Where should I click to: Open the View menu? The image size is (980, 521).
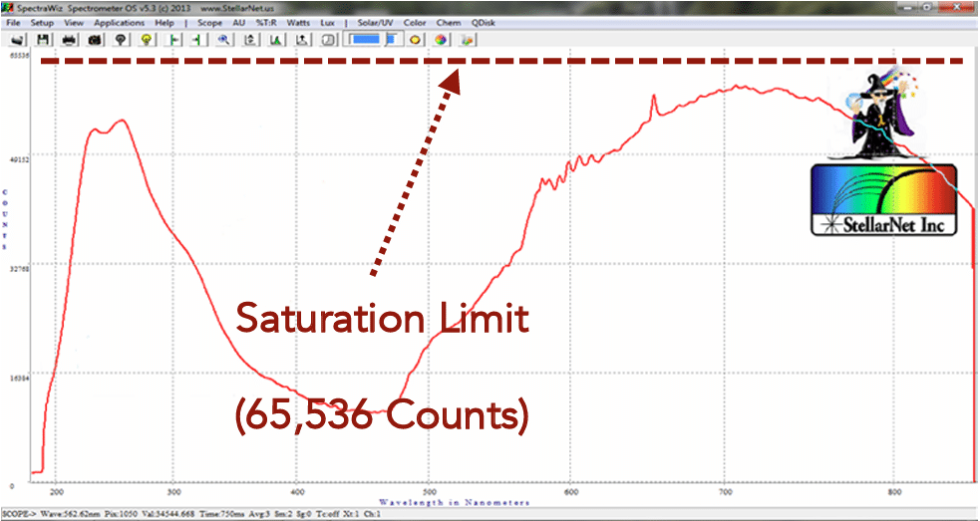pyautogui.click(x=74, y=23)
